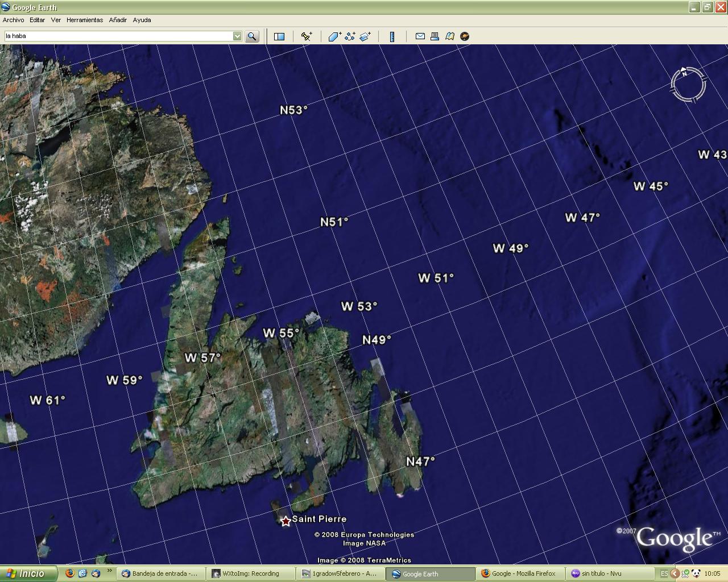Toggle the Sky view icon
728x582 pixels.
(465, 36)
